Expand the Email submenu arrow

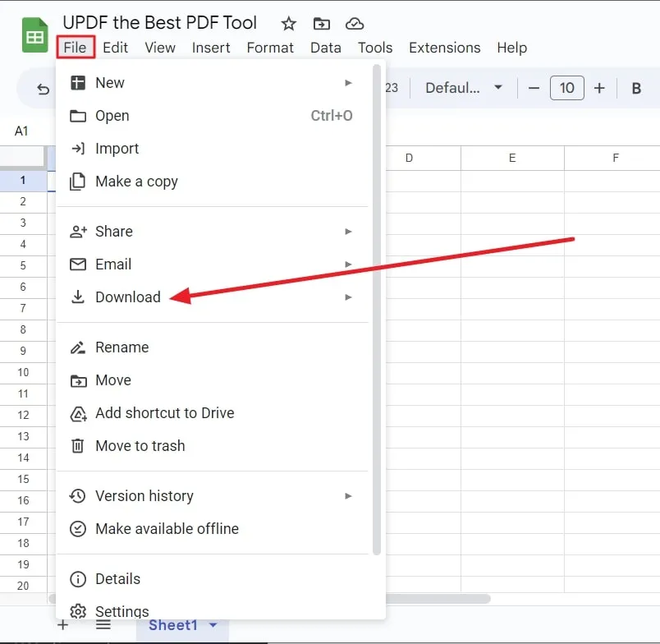coord(348,264)
